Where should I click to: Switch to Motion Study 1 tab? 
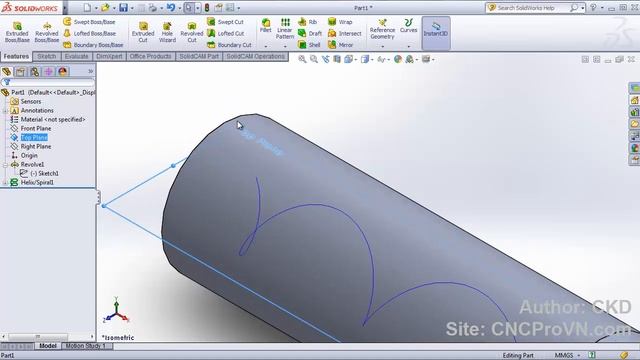[x=86, y=346]
